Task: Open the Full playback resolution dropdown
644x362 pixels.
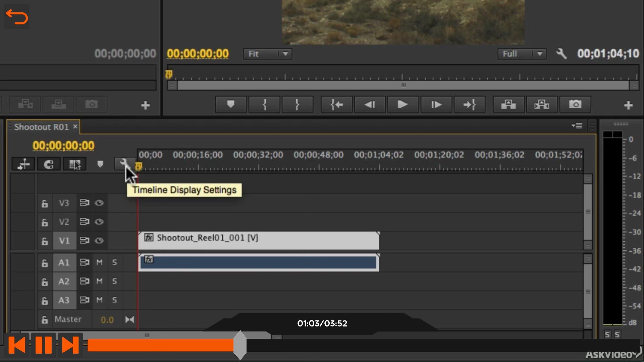Action: coord(522,54)
